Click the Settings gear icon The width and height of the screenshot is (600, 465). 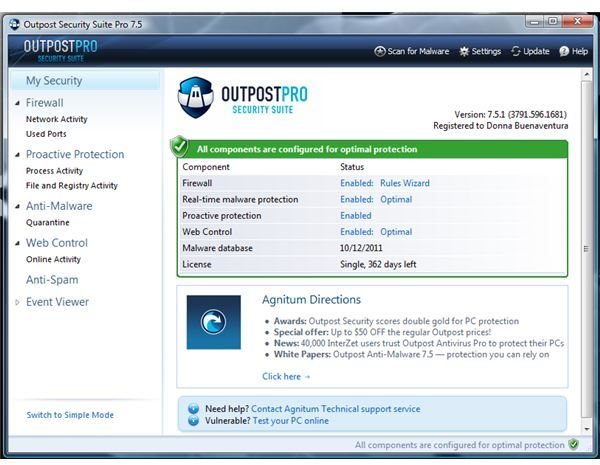(x=464, y=51)
